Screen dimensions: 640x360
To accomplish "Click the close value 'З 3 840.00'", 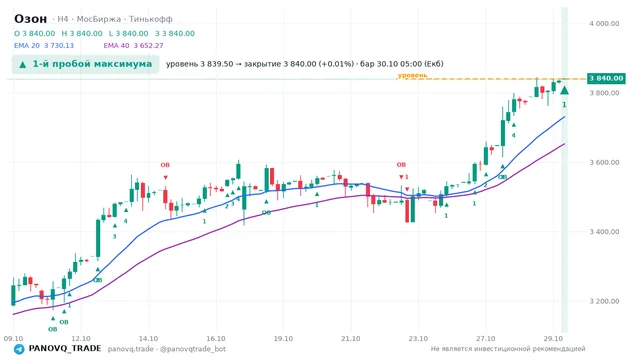I will [175, 33].
